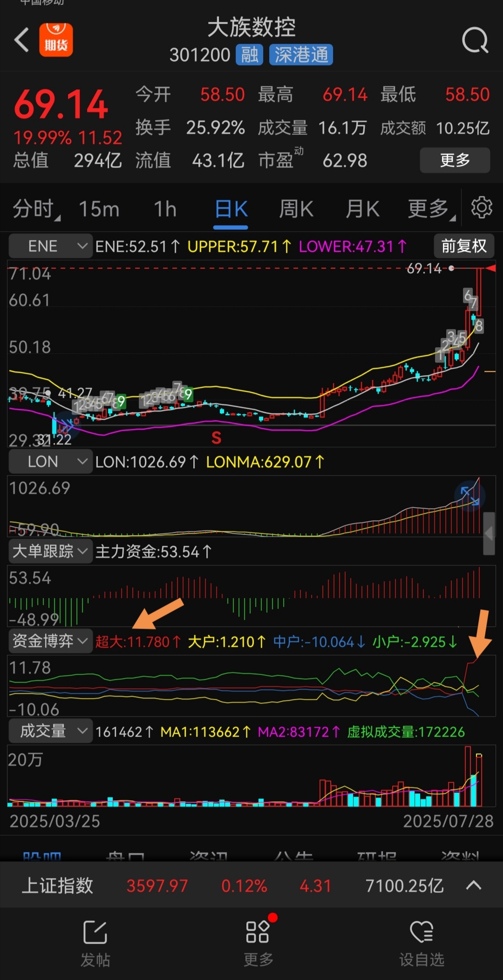The image size is (503, 980).
Task: Open the ENE indicator dropdown
Action: (50, 246)
